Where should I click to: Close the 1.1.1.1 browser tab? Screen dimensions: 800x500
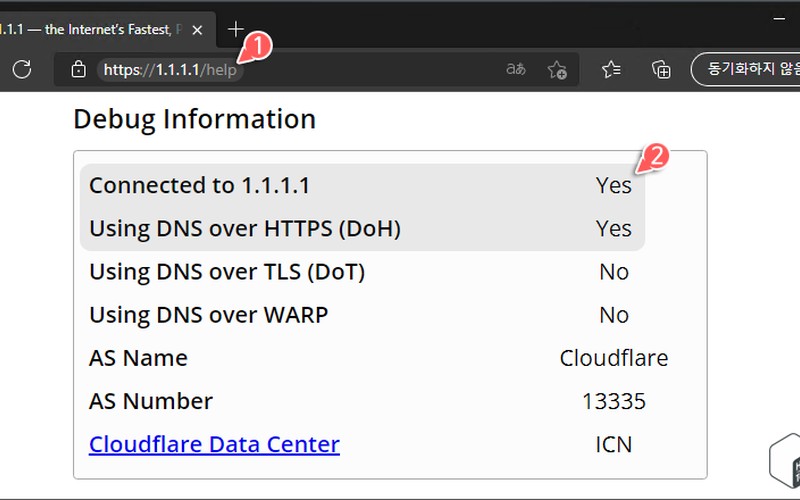pos(197,30)
